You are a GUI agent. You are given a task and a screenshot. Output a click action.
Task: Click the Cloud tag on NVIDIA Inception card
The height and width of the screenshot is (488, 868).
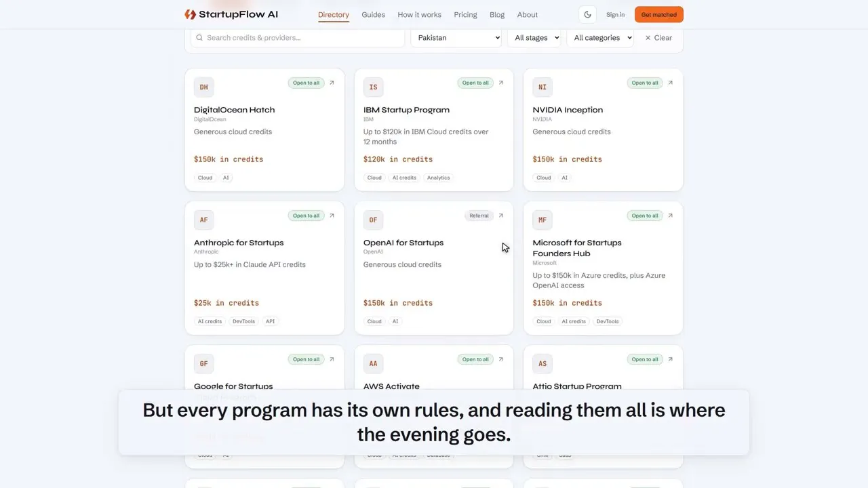[544, 178]
